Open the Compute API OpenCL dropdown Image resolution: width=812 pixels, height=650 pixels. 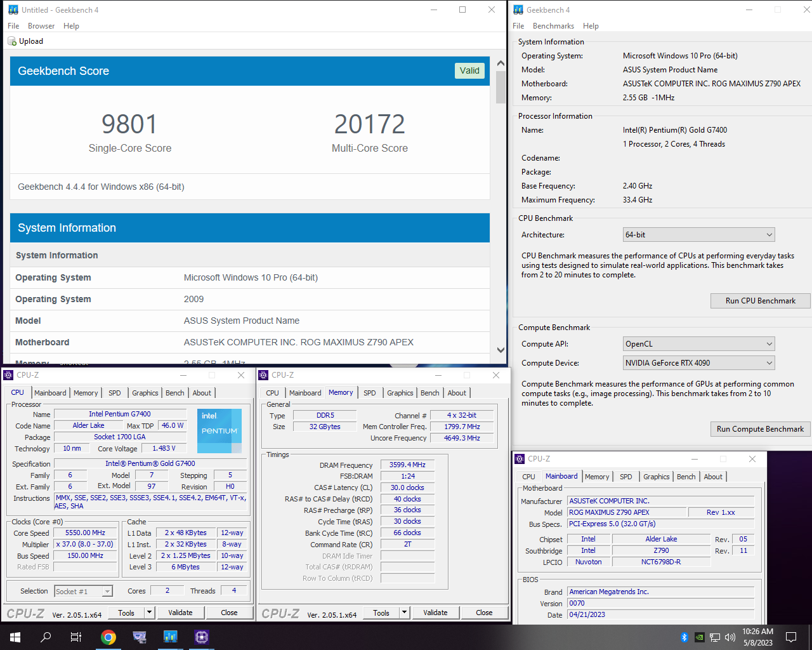coord(699,344)
